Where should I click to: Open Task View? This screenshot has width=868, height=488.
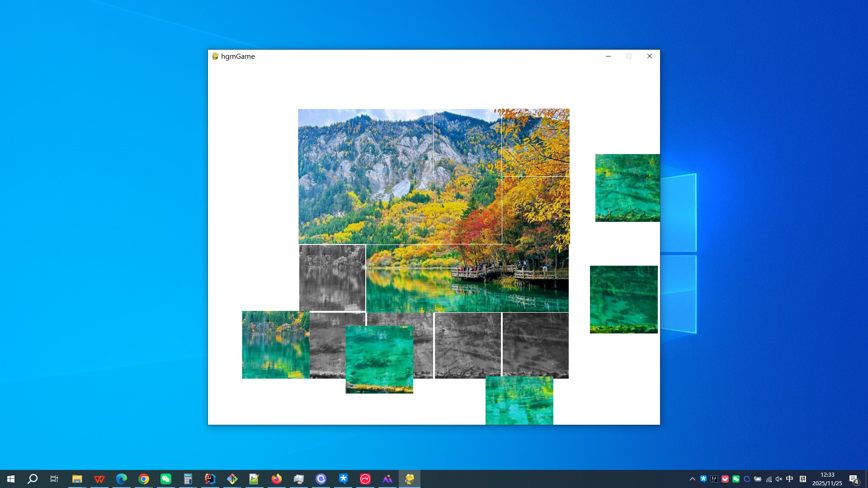pos(54,479)
